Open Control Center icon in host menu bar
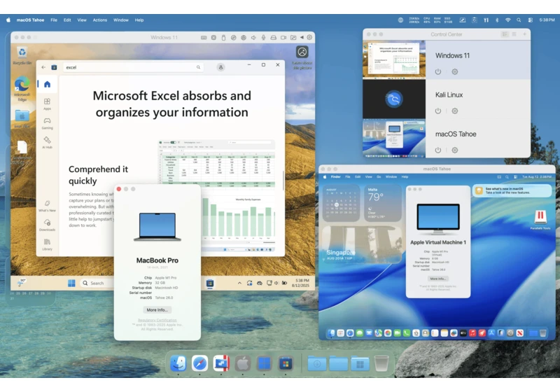This screenshot has height=392, width=560. point(530,20)
